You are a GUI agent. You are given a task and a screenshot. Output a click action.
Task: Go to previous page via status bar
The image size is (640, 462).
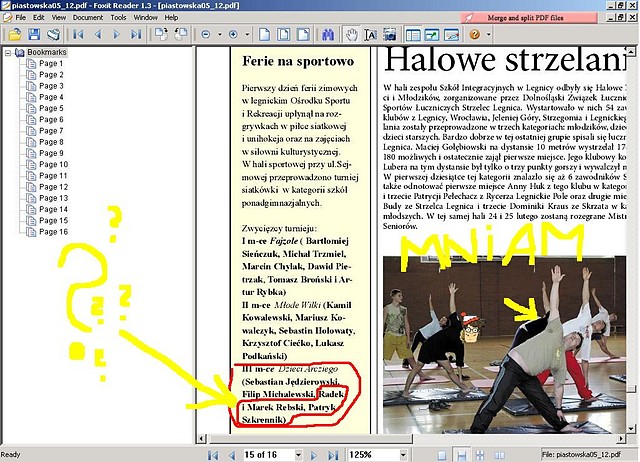(232, 455)
